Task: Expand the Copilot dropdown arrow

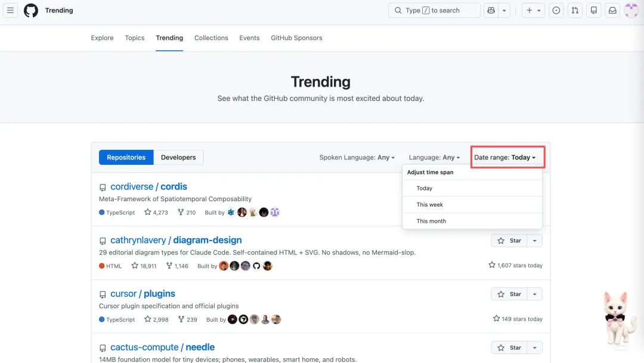Action: click(504, 10)
